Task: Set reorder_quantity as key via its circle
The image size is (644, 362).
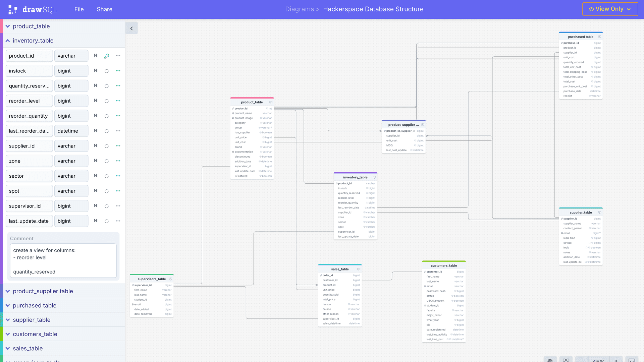Action: tap(107, 116)
